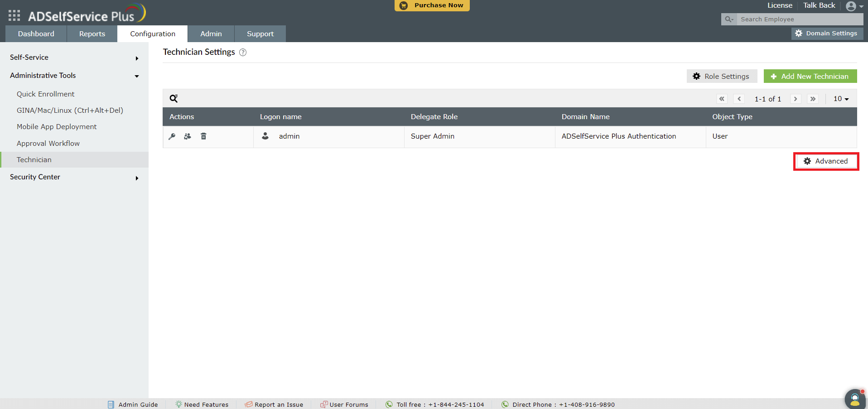Open the rows-per-page dropdown showing 10
This screenshot has width=868, height=409.
841,99
